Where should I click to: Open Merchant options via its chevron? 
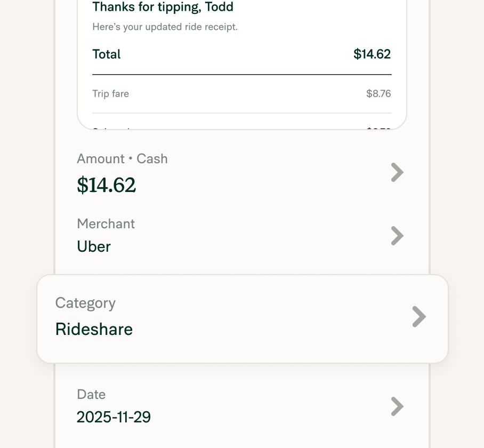click(x=397, y=236)
